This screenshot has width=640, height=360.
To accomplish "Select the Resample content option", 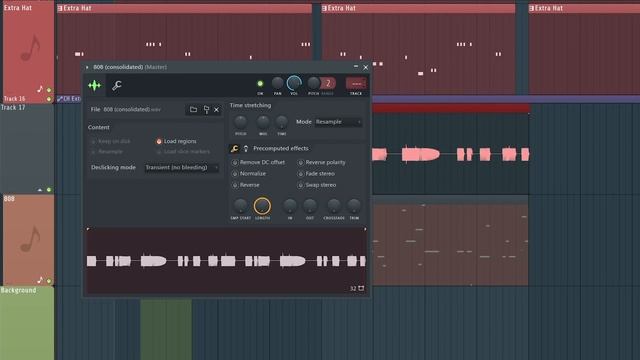I will pos(107,151).
